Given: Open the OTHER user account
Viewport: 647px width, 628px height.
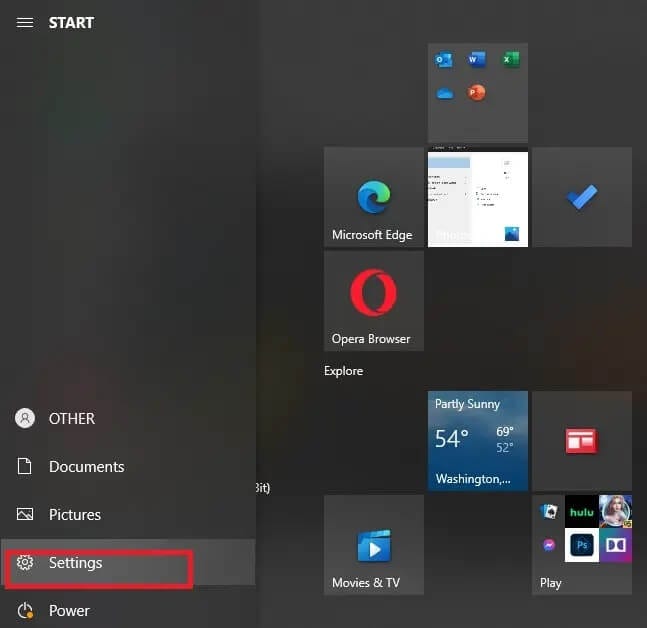Looking at the screenshot, I should tap(128, 418).
